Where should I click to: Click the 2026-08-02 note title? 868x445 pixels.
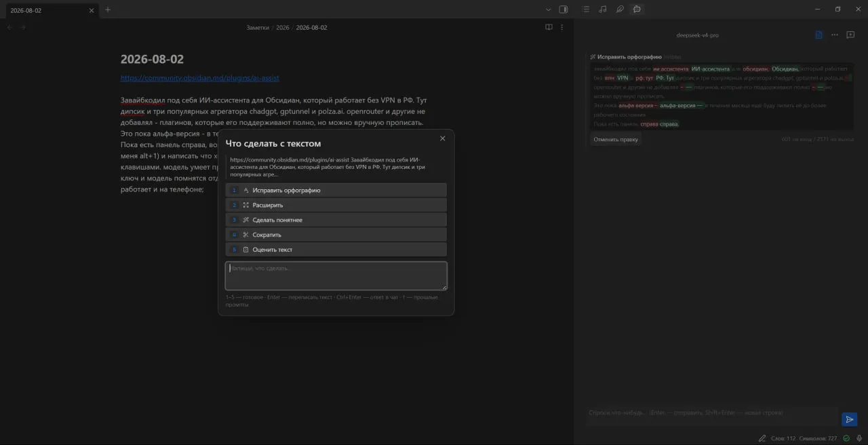[152, 59]
